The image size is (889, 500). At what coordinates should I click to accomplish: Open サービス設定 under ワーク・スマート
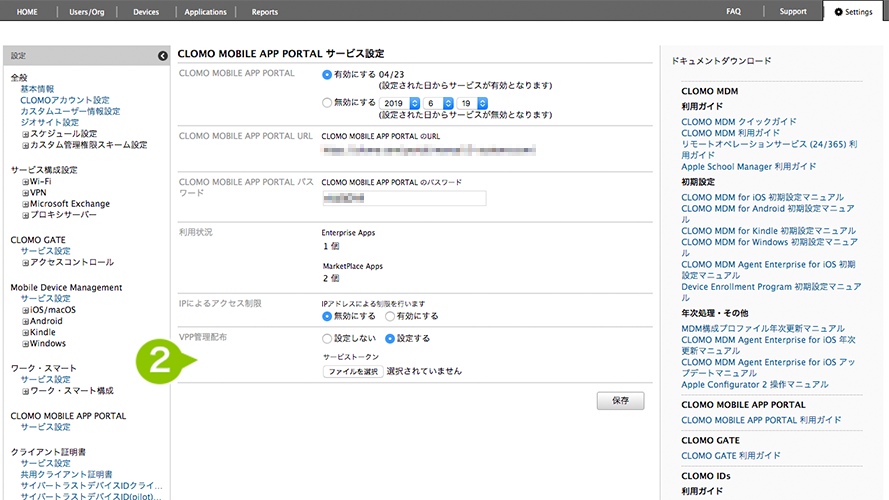(45, 379)
